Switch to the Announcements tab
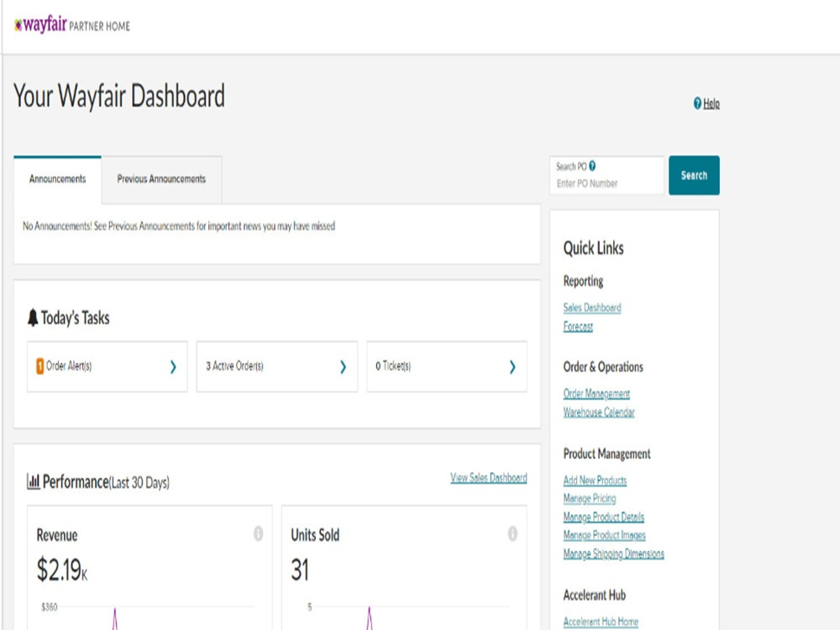 [57, 179]
